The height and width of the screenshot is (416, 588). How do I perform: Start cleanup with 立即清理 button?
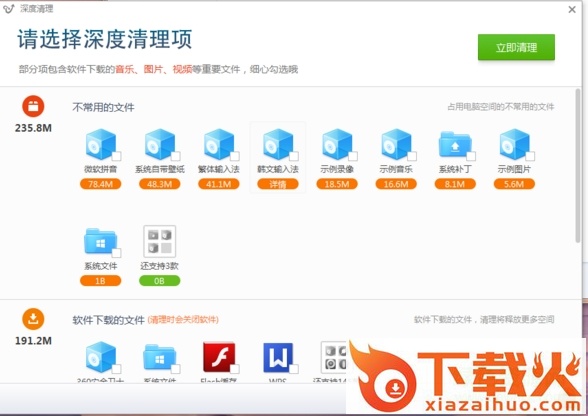click(x=516, y=47)
